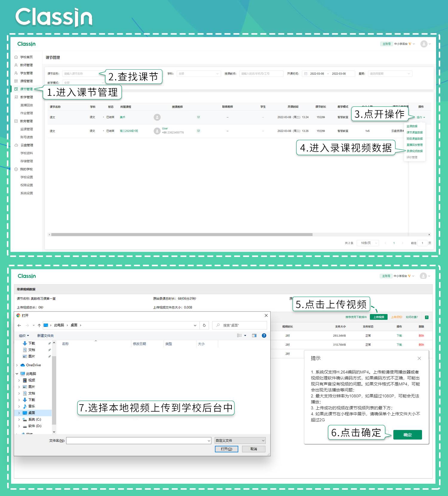The height and width of the screenshot is (496, 448).
Task: Choose 监课数据 from 操作 menu
Action: click(412, 126)
